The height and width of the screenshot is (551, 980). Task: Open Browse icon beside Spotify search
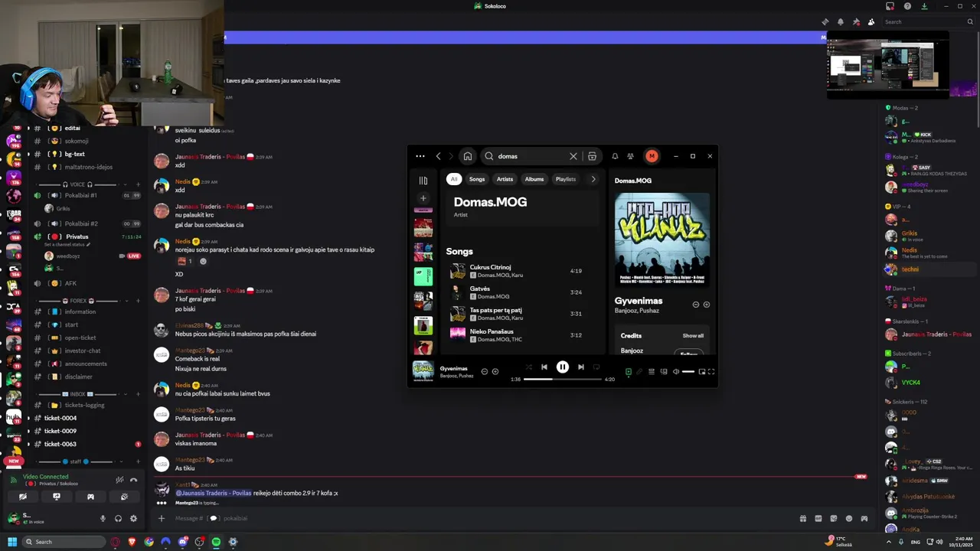[592, 156]
